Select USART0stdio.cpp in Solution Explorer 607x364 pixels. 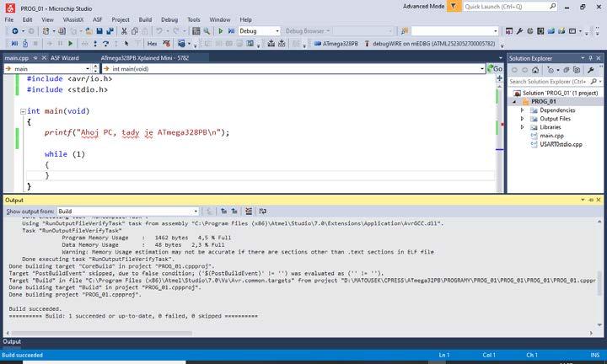pyautogui.click(x=561, y=144)
